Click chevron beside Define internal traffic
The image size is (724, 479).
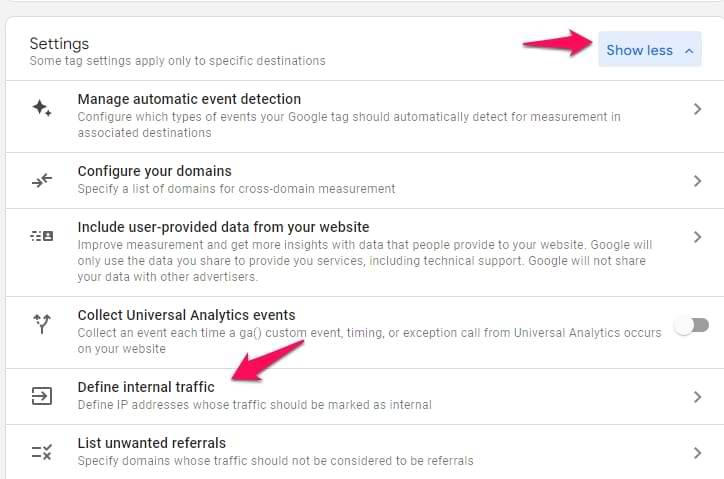pos(697,397)
